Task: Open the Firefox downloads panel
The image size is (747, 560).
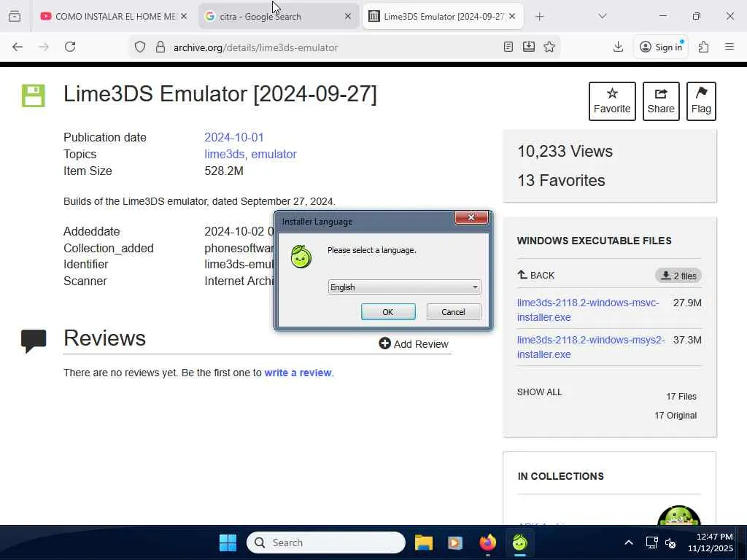Action: tap(619, 47)
